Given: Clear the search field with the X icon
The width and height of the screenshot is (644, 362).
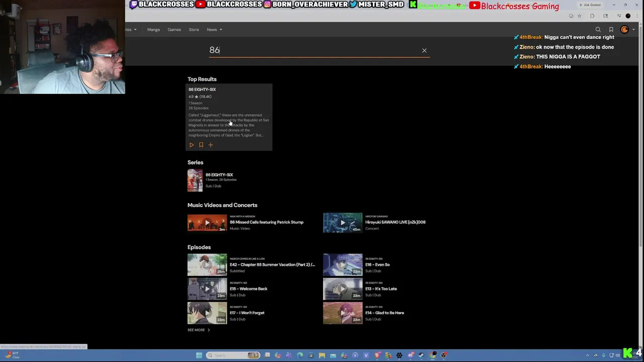Looking at the screenshot, I should click(x=424, y=50).
